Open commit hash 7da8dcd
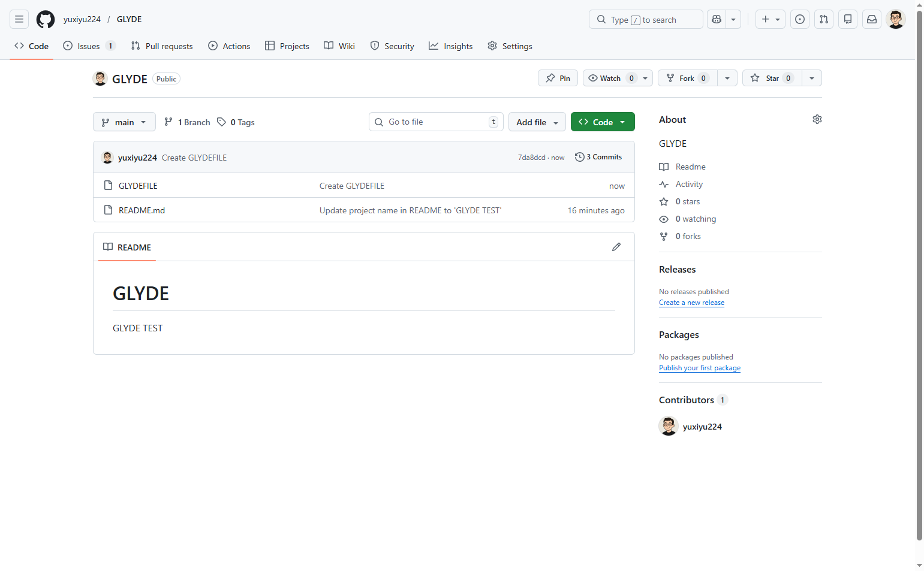The width and height of the screenshot is (924, 571). pyautogui.click(x=532, y=158)
